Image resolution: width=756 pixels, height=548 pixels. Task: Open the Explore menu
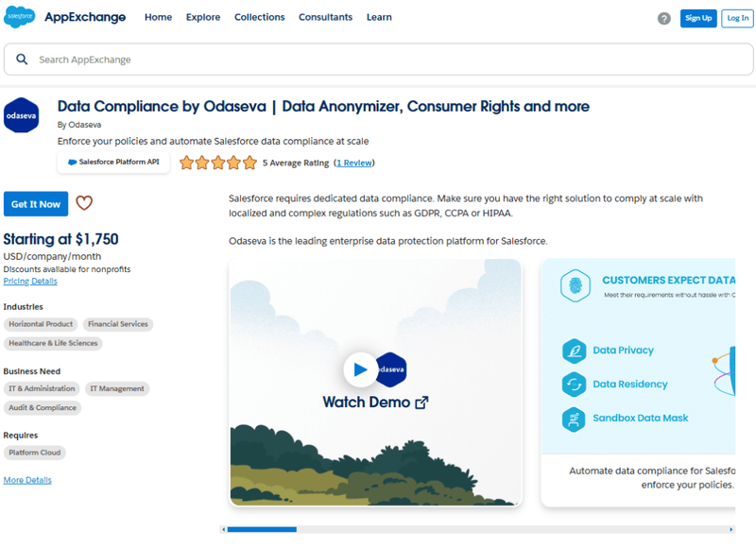tap(203, 17)
